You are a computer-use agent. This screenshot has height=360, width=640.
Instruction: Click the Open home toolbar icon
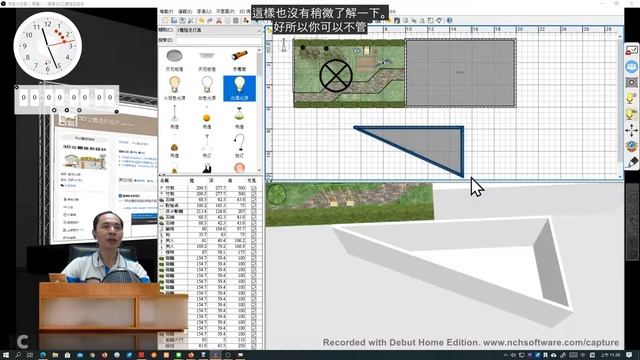pyautogui.click(x=174, y=20)
